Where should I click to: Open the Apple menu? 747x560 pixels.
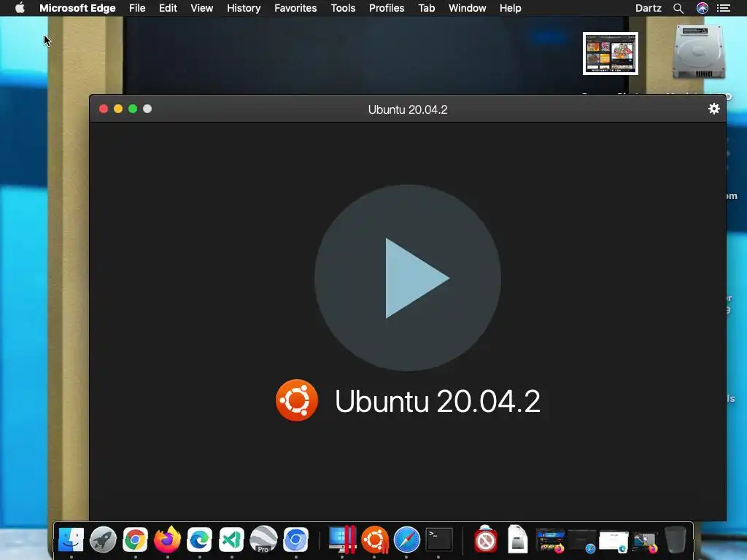tap(20, 8)
